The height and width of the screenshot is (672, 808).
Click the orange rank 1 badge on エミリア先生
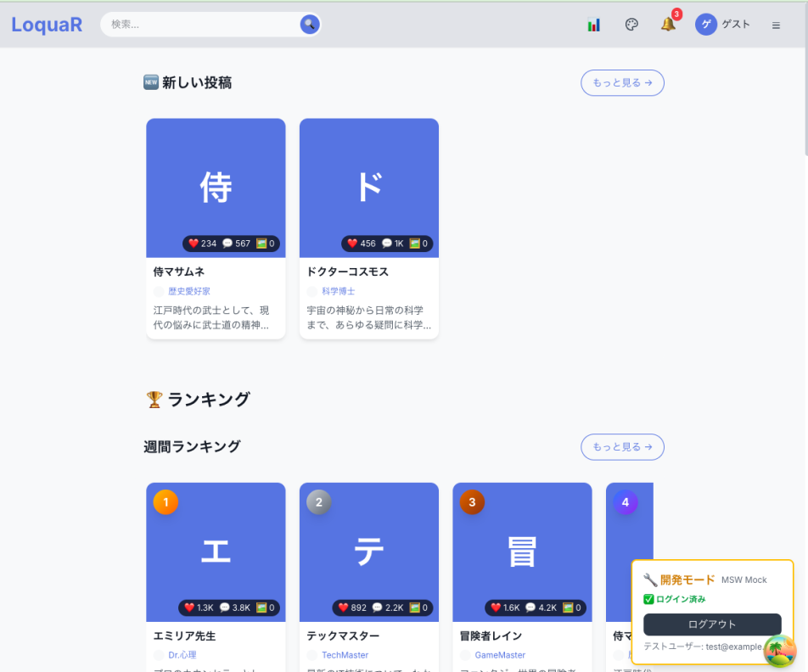coord(166,501)
